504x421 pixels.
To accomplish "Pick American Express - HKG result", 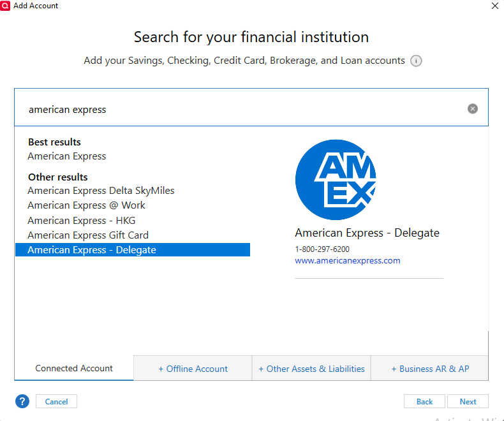I will pos(81,221).
